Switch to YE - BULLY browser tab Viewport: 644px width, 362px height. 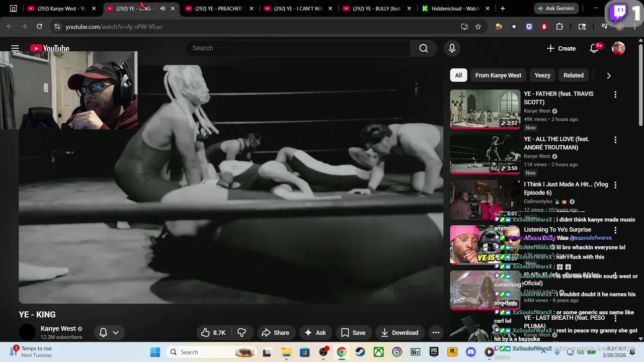click(376, 9)
